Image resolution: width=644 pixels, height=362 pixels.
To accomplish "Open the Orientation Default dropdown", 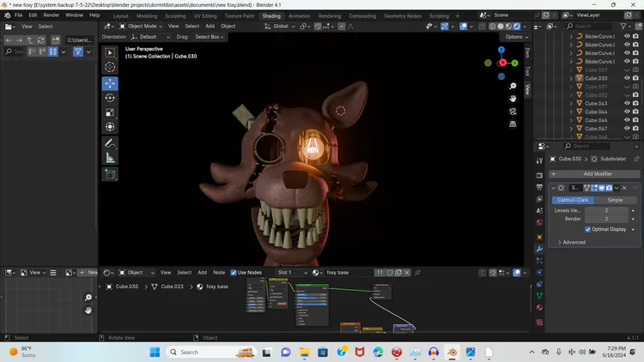I will pyautogui.click(x=150, y=37).
